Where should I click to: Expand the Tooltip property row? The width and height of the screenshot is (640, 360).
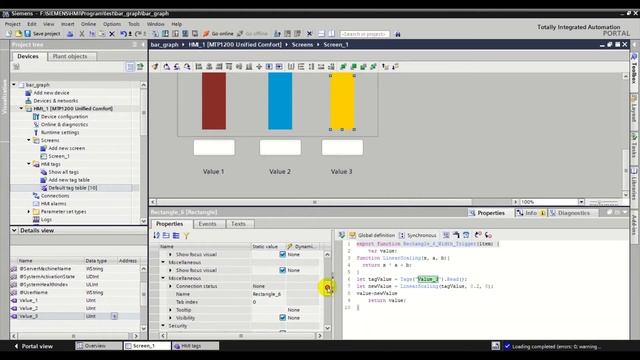(x=171, y=310)
